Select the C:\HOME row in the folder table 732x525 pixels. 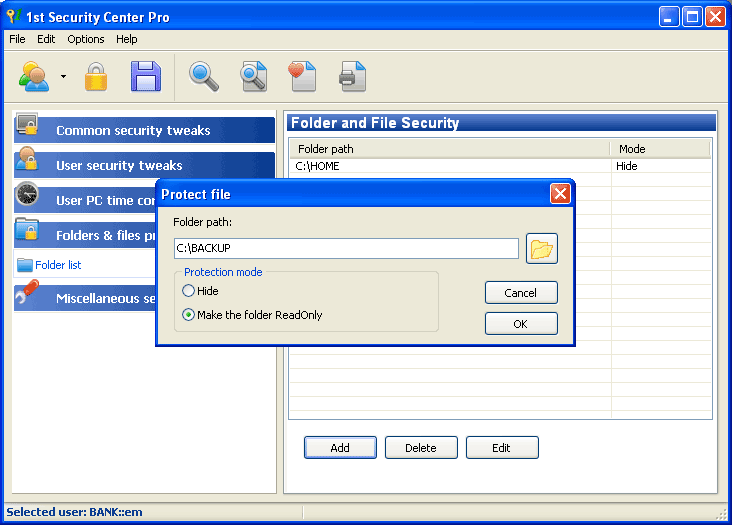[500, 166]
